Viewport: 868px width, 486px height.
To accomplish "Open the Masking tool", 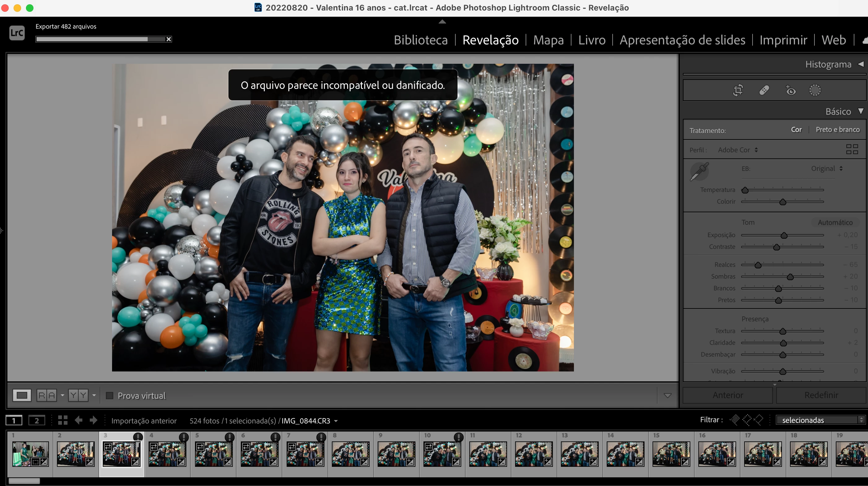I will (x=815, y=90).
